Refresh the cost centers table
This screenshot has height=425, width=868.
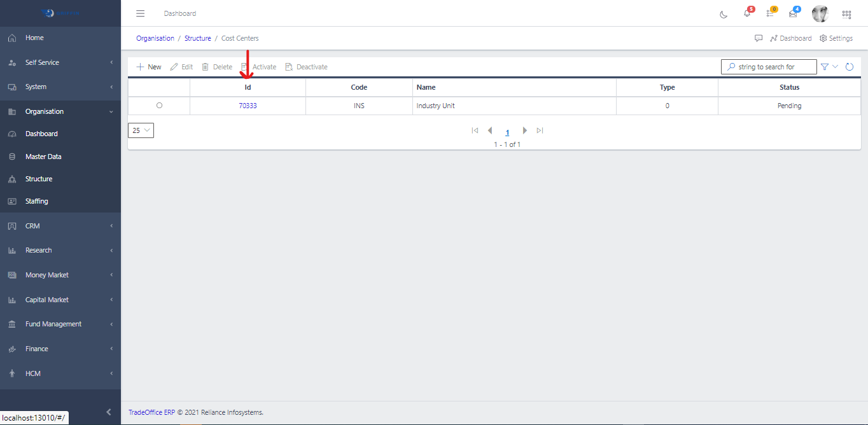[850, 67]
